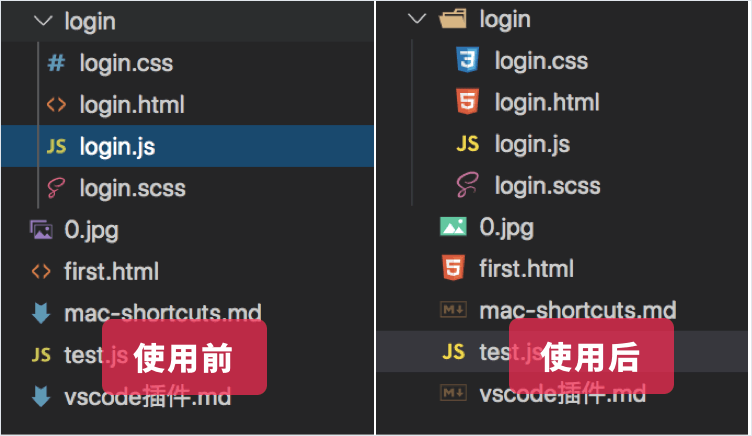752x436 pixels.
Task: Open login.scss file name in right explorer
Action: point(548,186)
